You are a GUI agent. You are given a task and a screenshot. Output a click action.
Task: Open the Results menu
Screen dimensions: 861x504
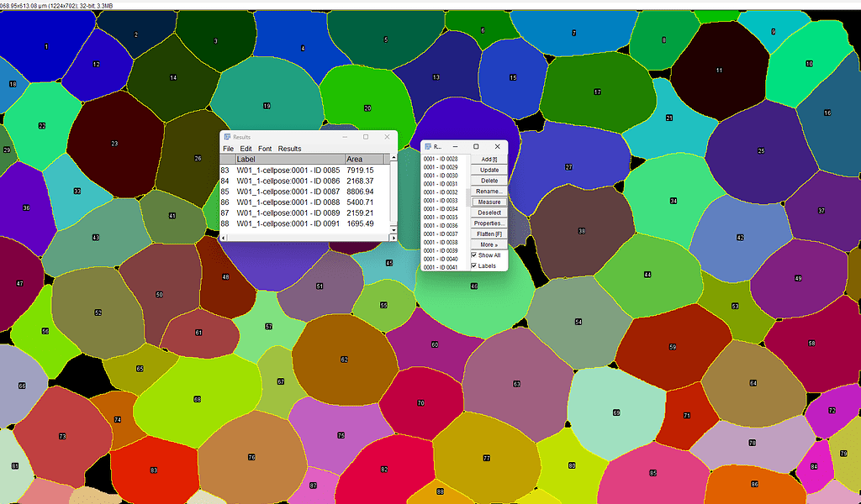click(288, 149)
